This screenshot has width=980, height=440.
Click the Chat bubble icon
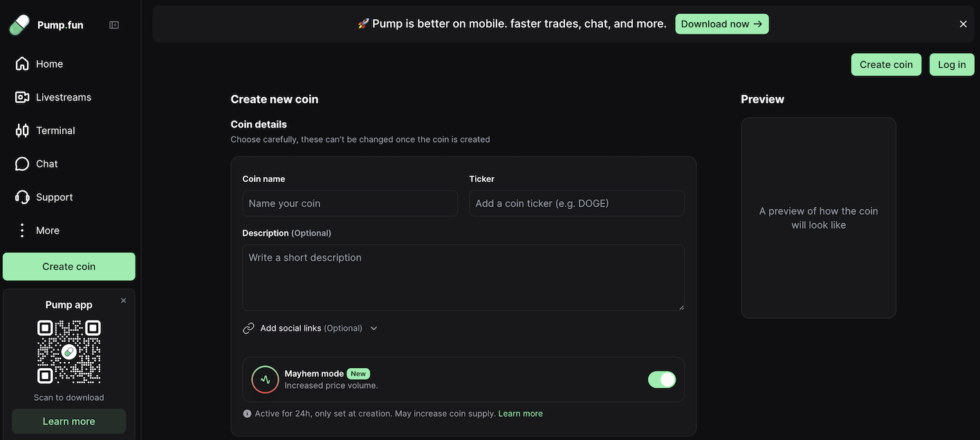click(x=22, y=164)
